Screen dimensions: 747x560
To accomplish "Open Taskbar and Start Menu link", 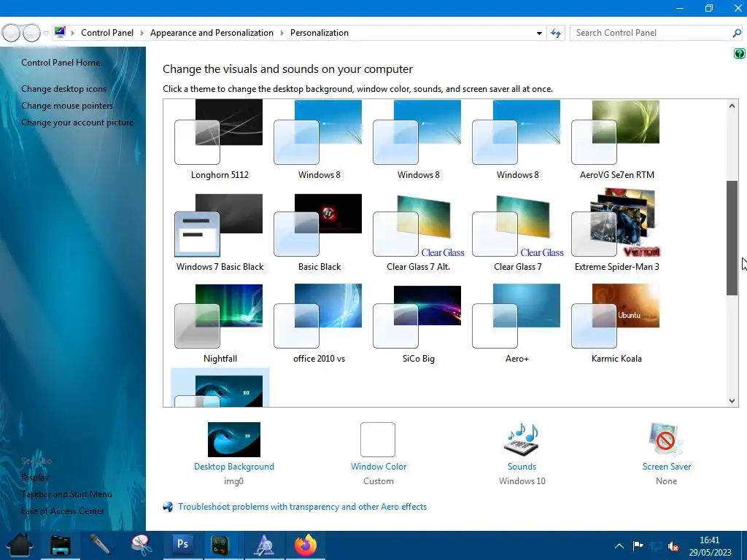I will [66, 494].
